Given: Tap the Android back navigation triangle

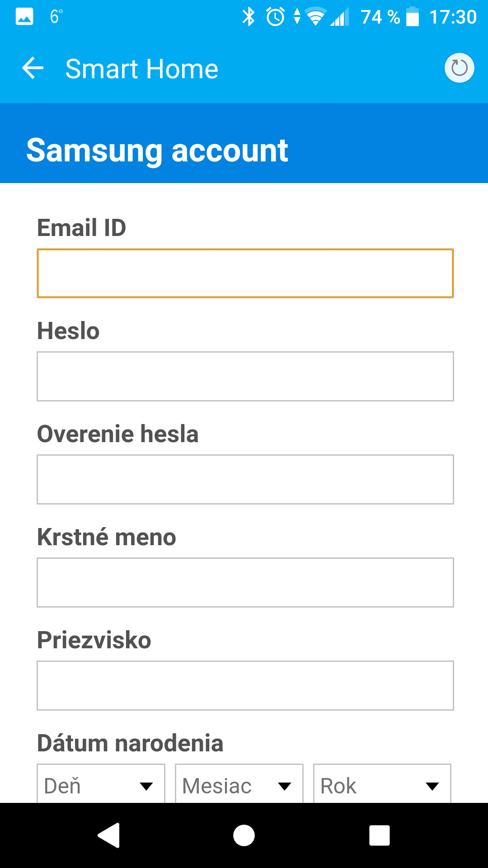Looking at the screenshot, I should [x=109, y=835].
